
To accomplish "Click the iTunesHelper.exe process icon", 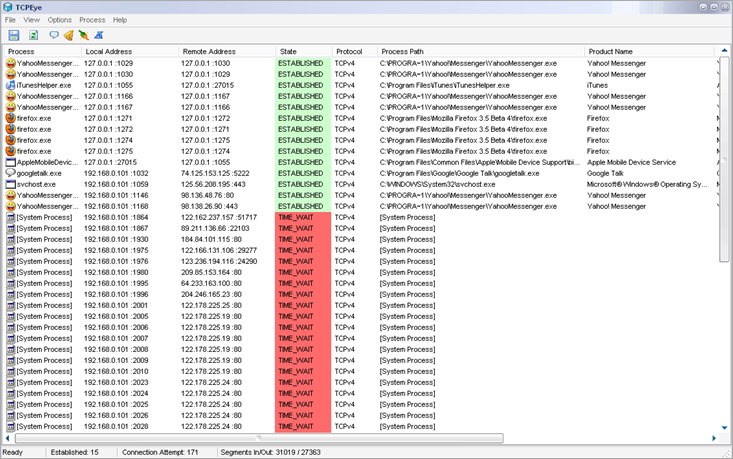I will (x=10, y=85).
